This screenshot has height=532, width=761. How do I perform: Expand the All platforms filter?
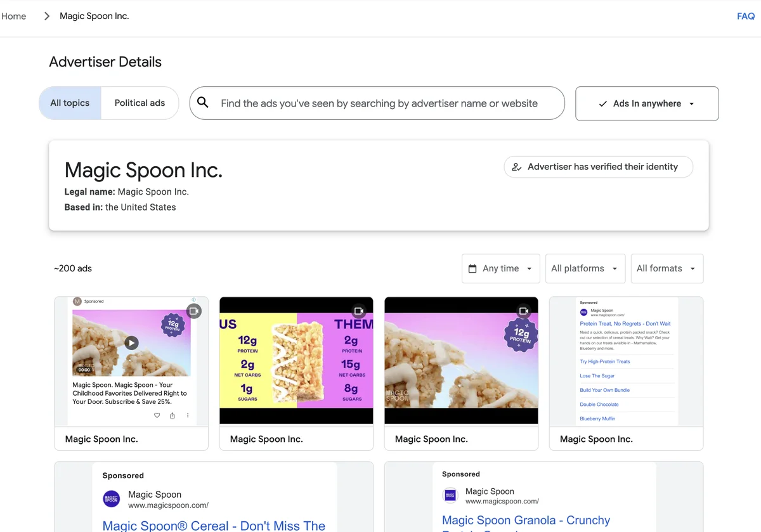(x=584, y=268)
